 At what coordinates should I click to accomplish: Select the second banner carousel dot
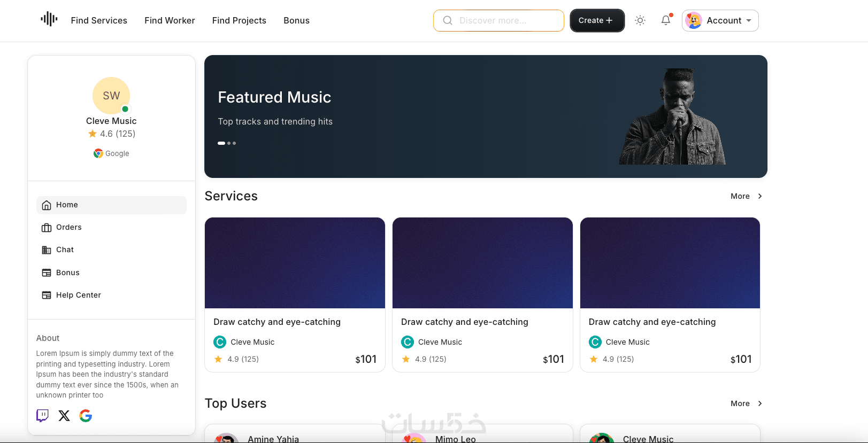tap(229, 143)
